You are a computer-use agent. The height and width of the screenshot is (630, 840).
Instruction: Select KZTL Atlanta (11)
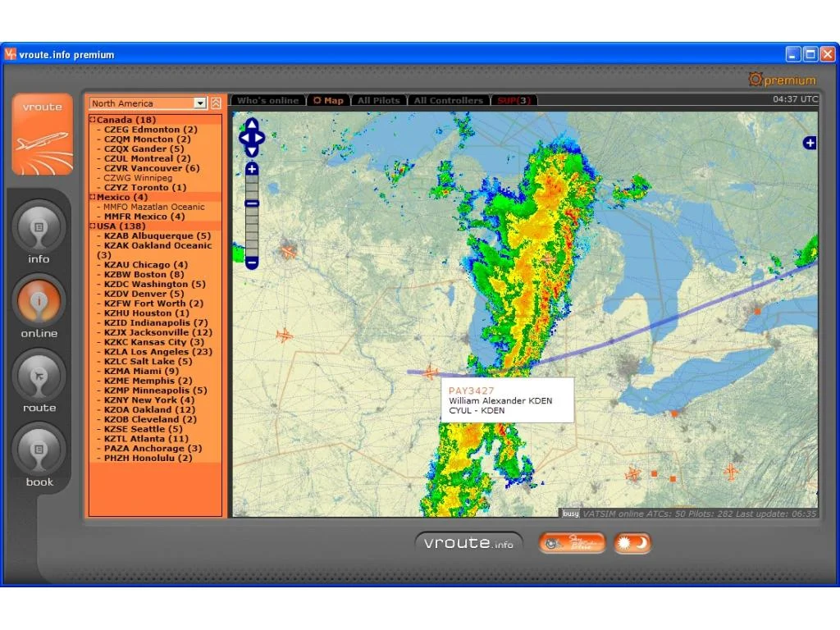(x=146, y=438)
